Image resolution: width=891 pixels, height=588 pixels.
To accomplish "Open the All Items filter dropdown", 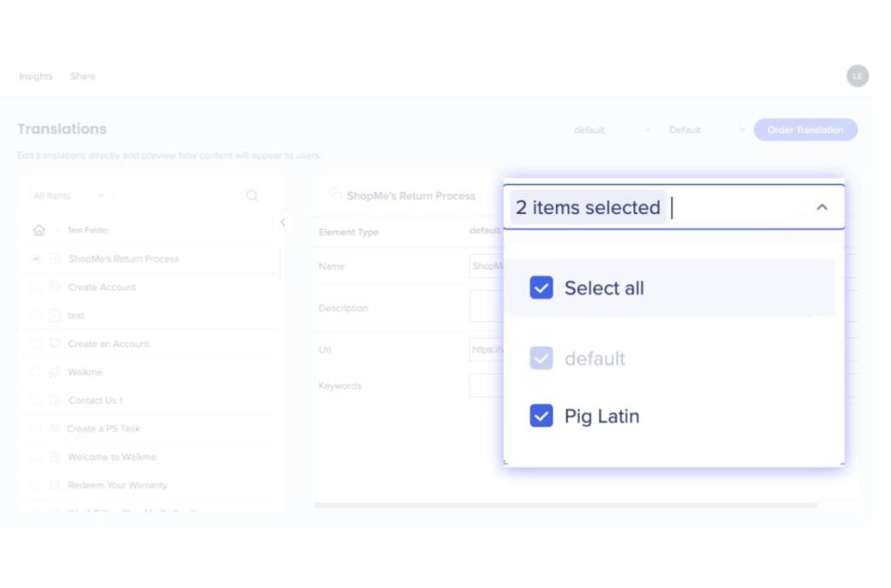I will pyautogui.click(x=68, y=196).
